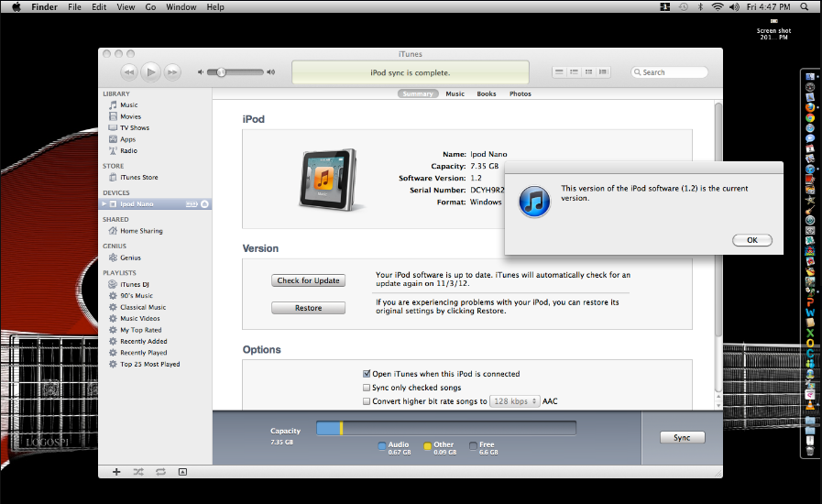The image size is (822, 504).
Task: Click the Audio blue legend swatch
Action: (x=381, y=446)
